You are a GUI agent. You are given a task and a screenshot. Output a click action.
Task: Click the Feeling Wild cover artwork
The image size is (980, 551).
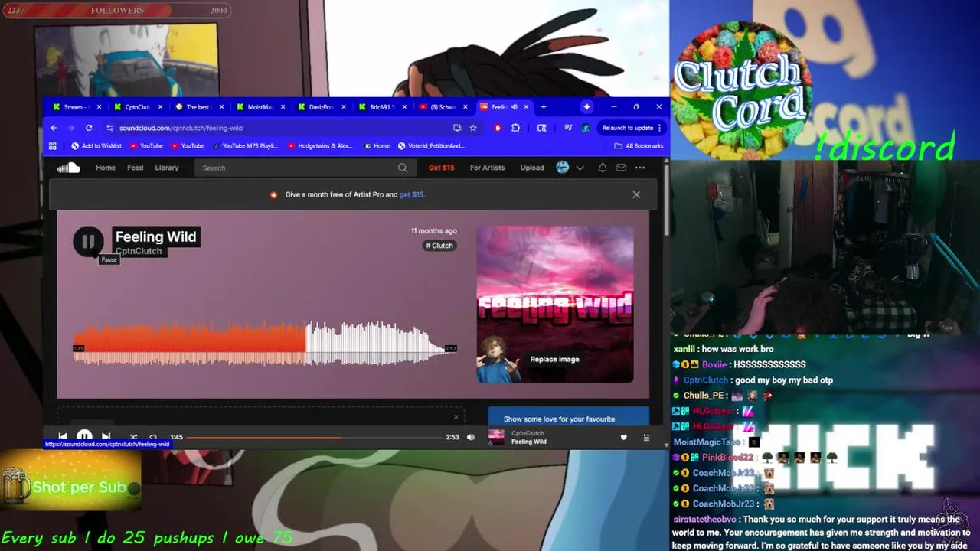click(x=555, y=304)
